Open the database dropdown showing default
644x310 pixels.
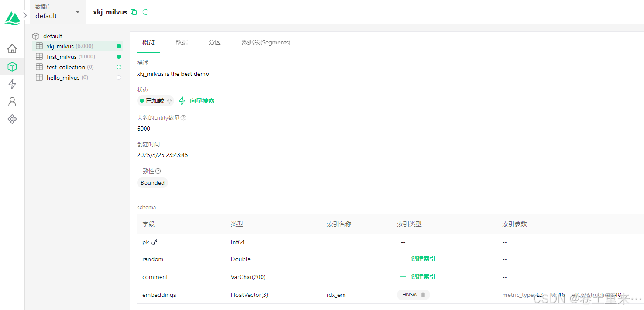coord(58,12)
